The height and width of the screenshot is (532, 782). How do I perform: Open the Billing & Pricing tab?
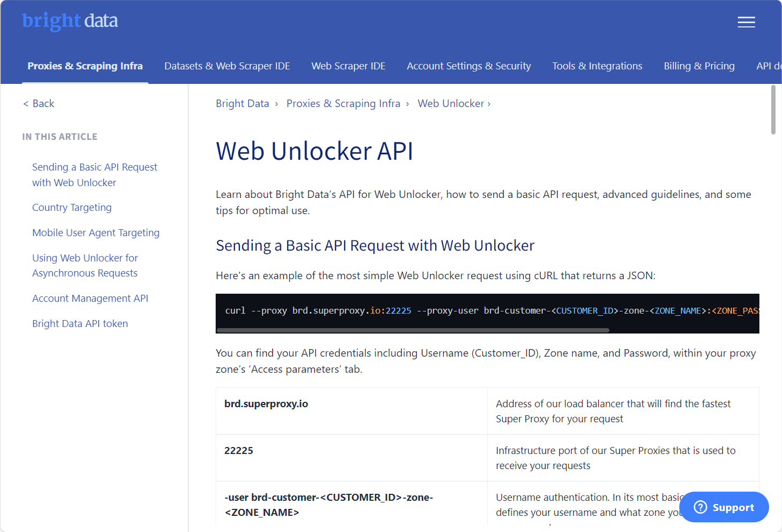(x=699, y=66)
